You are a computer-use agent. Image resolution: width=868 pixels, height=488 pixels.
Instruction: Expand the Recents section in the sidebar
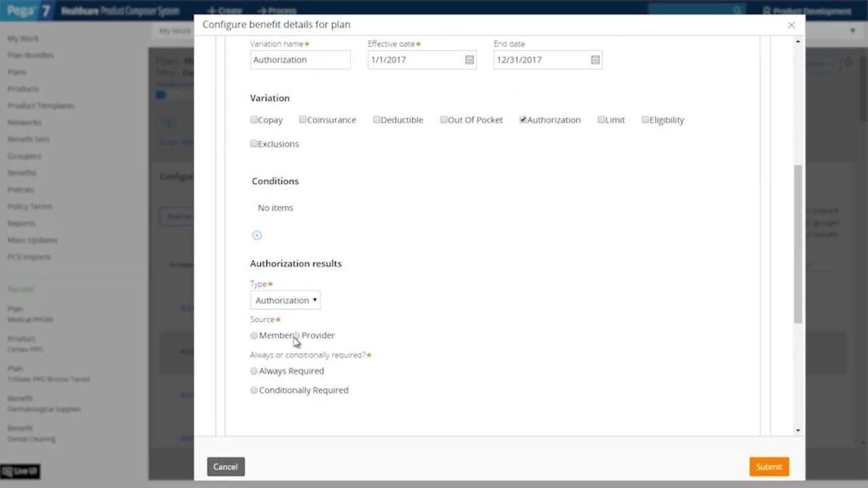19,289
